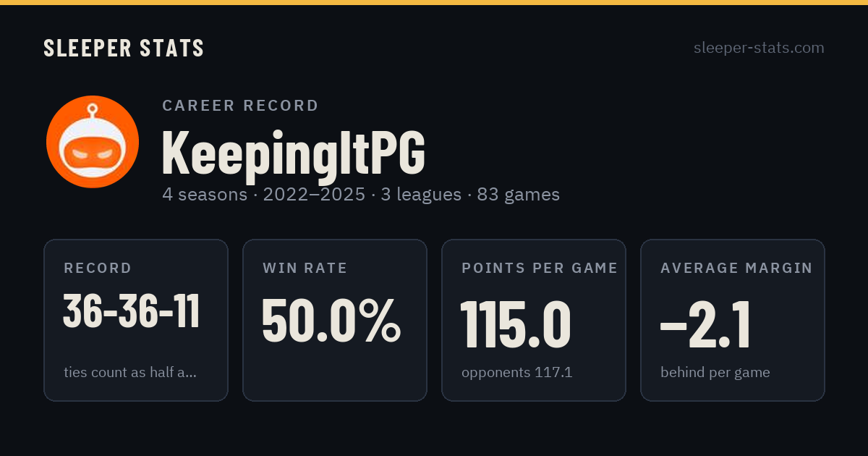The height and width of the screenshot is (456, 868).
Task: Click the CAREER RECORD label
Action: (x=240, y=106)
